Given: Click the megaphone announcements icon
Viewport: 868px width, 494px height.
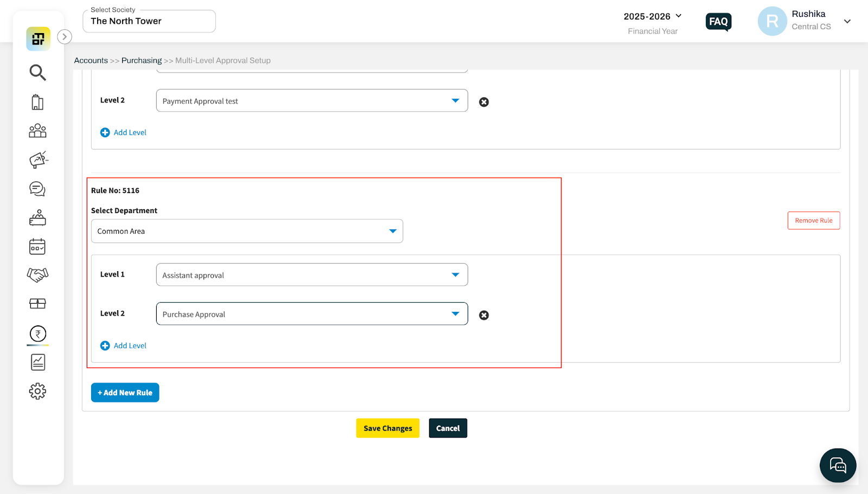Looking at the screenshot, I should [37, 160].
